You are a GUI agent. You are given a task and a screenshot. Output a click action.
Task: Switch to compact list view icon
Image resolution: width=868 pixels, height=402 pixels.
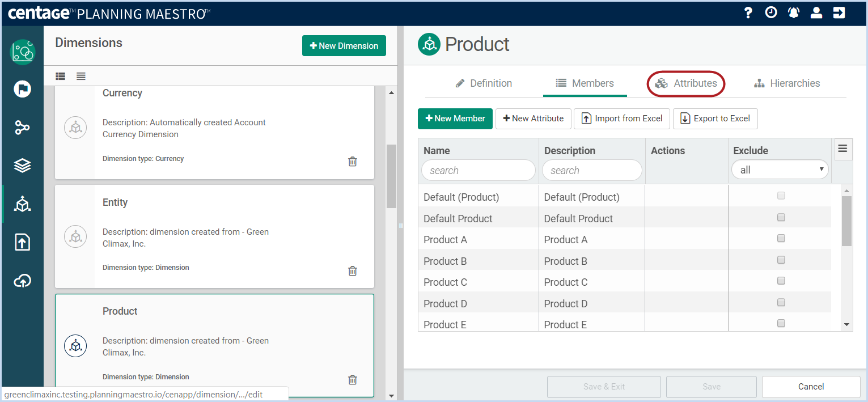[x=81, y=76]
